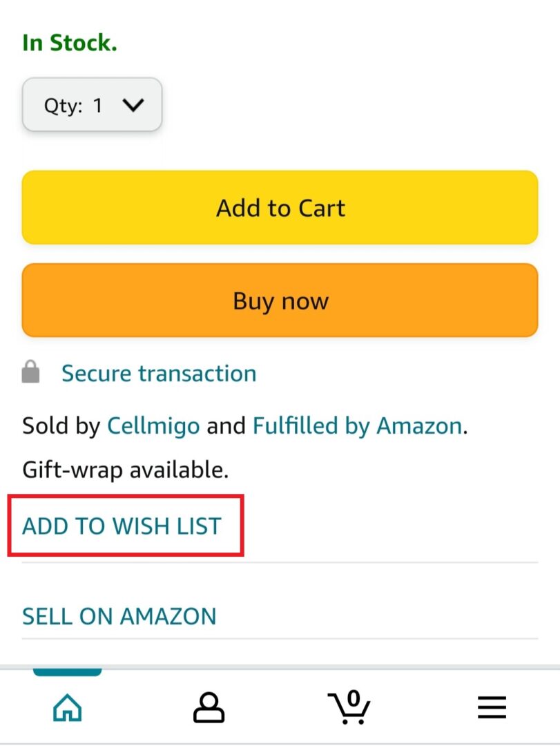The image size is (560, 746).
Task: Visit the Cellmigo seller page
Action: [153, 425]
